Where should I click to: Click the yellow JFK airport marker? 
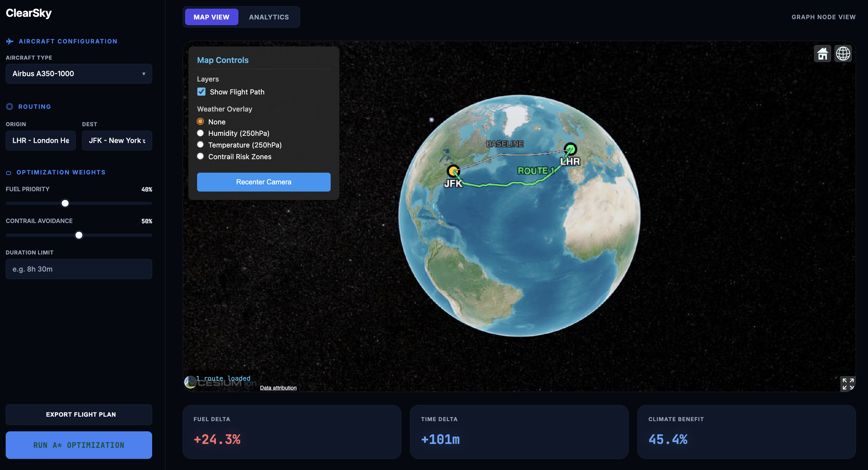coord(453,171)
